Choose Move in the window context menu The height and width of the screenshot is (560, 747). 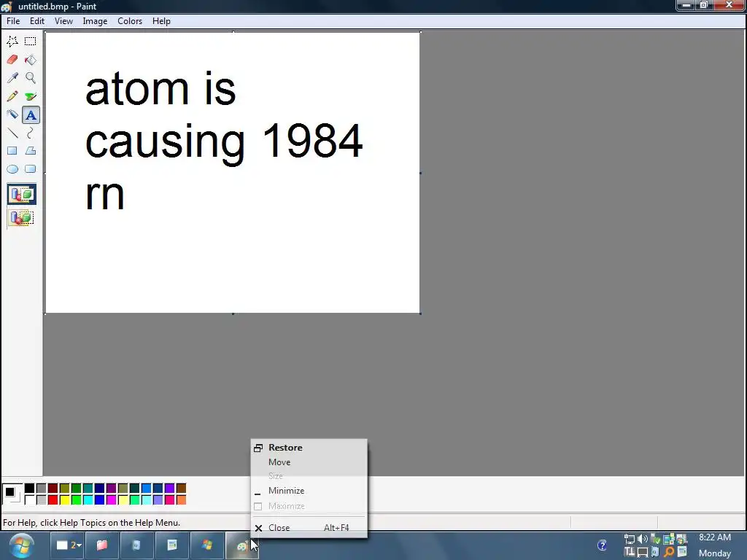(309, 462)
